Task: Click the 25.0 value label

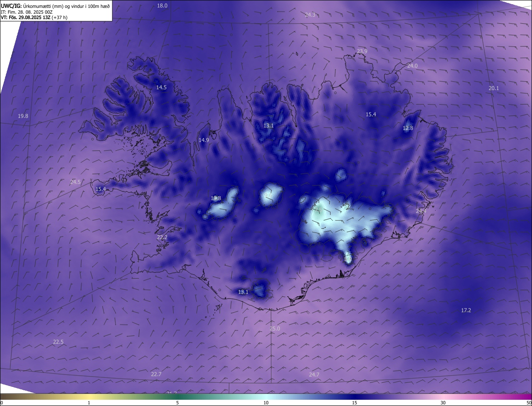Action: tap(275, 328)
